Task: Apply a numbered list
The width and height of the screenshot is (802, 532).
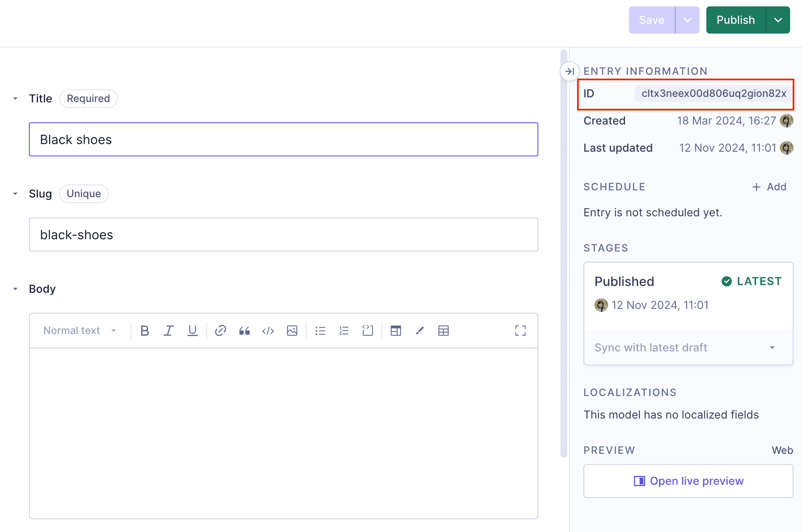Action: [344, 330]
